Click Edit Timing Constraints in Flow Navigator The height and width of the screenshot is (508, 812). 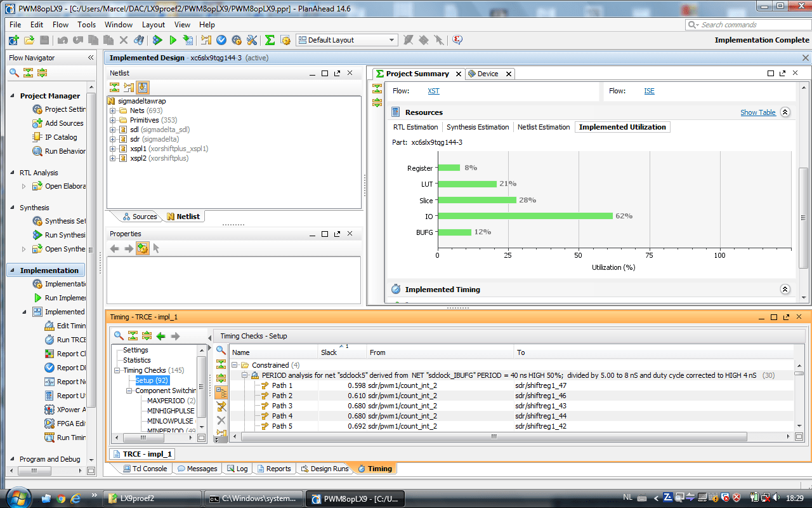tap(71, 326)
